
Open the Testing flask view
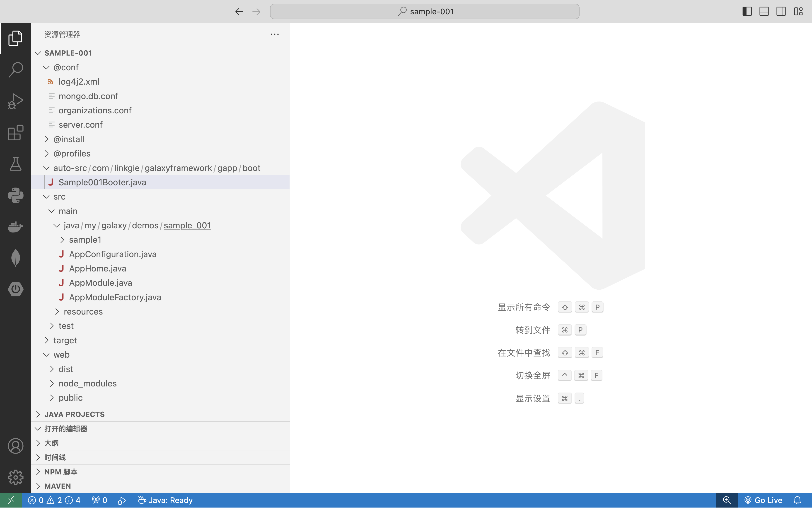[x=15, y=164]
